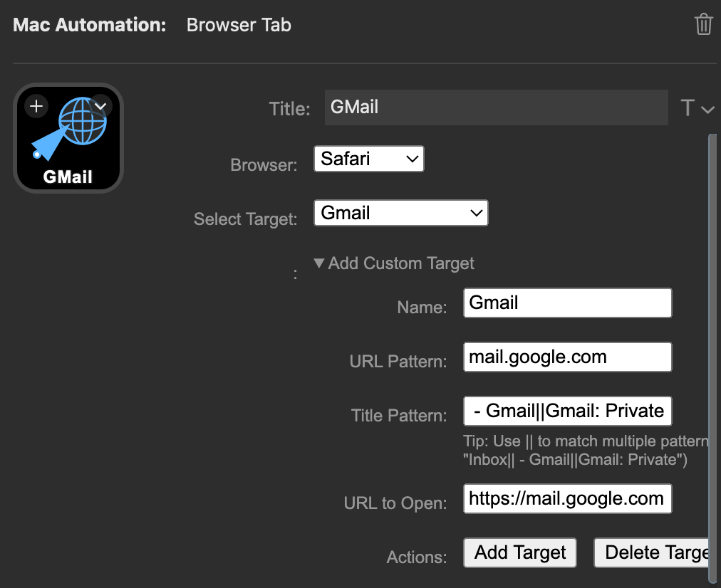Click the GMail icon preview thumbnail

coord(68,137)
